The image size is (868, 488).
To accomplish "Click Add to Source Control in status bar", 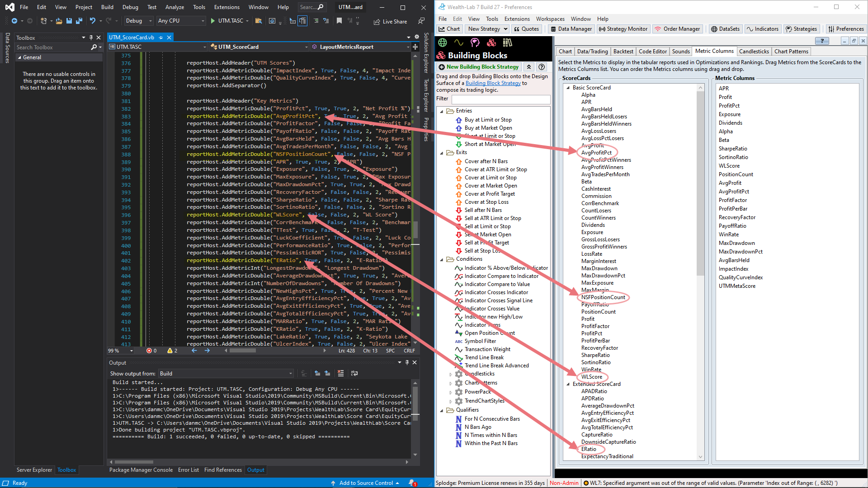I will [365, 483].
